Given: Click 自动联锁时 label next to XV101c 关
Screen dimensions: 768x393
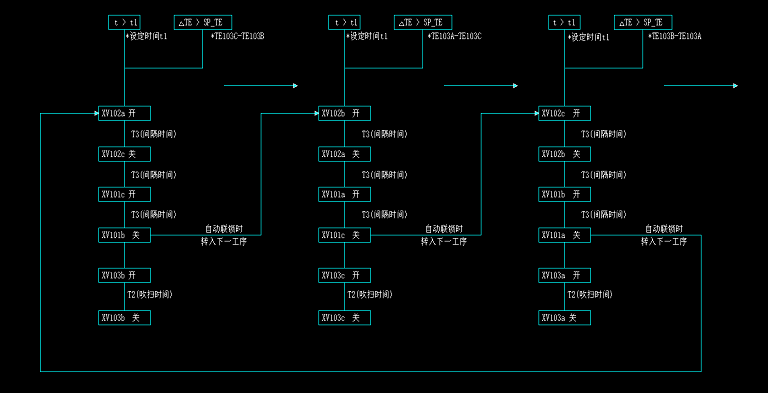Looking at the screenshot, I should pyautogui.click(x=444, y=229).
